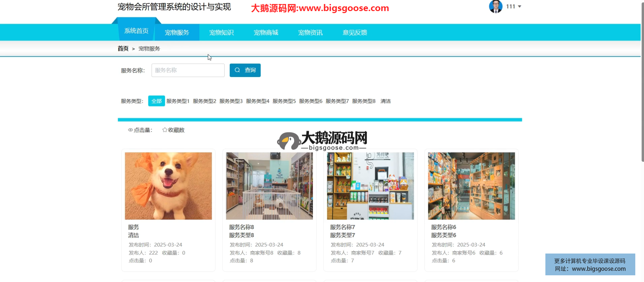Filter by 服务类型8
Viewport: 644px width, 282px height.
tap(364, 101)
